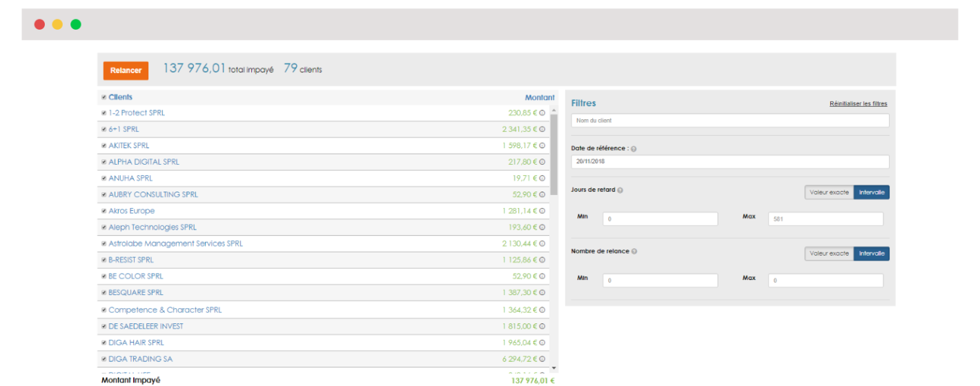Click the Relancer button
The width and height of the screenshot is (980, 386).
point(126,70)
